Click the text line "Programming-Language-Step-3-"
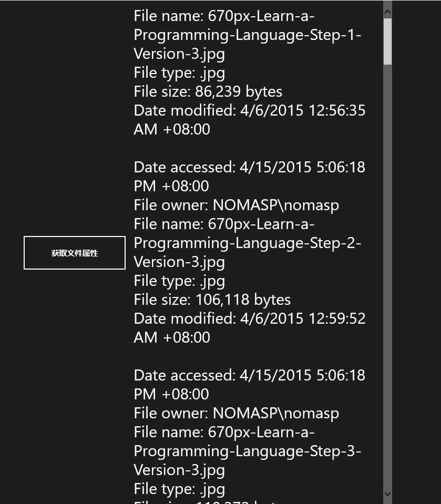This screenshot has height=504, width=441. coord(247,451)
